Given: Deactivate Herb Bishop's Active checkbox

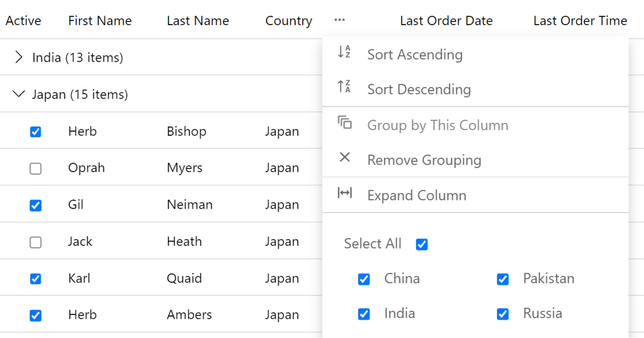Looking at the screenshot, I should 35,132.
